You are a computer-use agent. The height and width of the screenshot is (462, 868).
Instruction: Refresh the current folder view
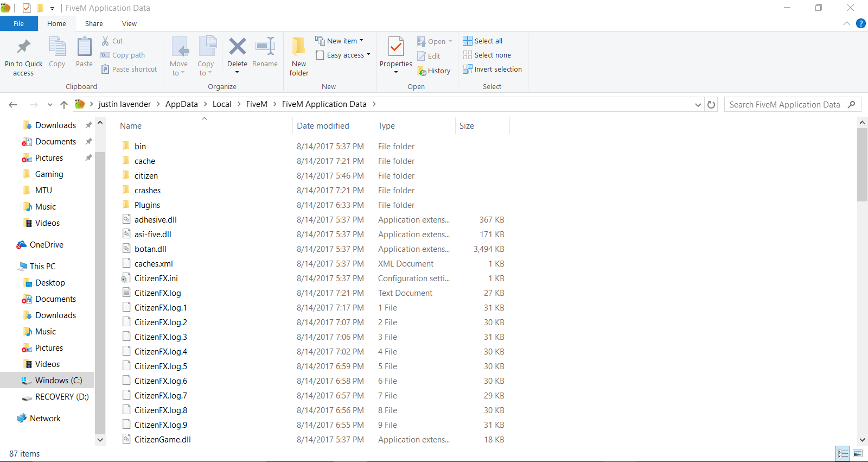tap(711, 104)
